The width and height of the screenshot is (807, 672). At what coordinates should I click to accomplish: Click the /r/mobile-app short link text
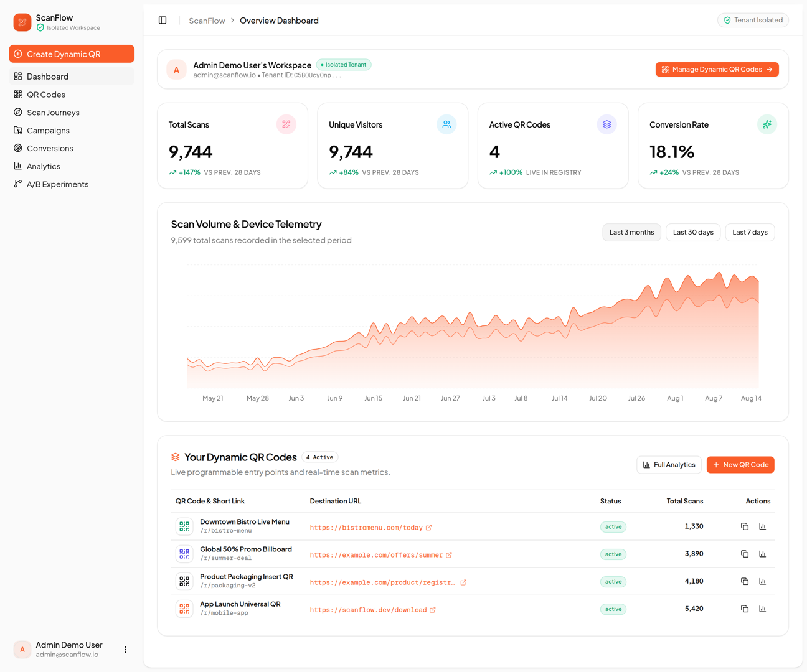pos(224,613)
